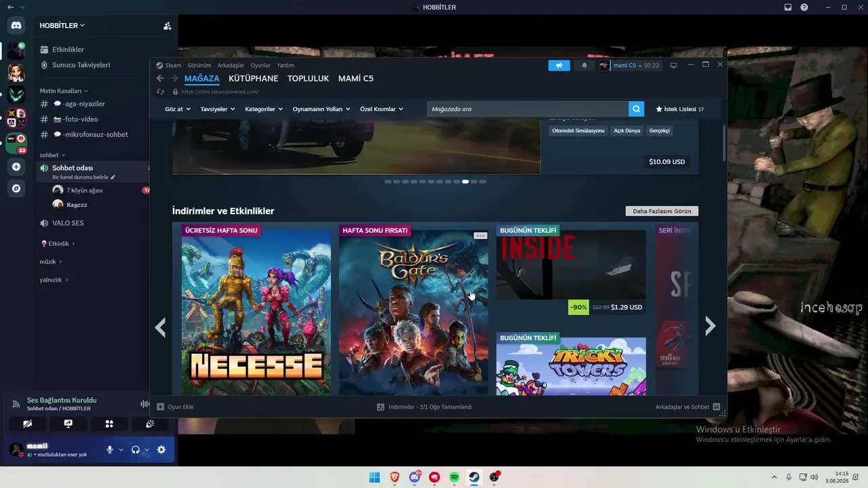This screenshot has width=868, height=488.
Task: Expand the yalnızlık category
Action: click(54, 280)
